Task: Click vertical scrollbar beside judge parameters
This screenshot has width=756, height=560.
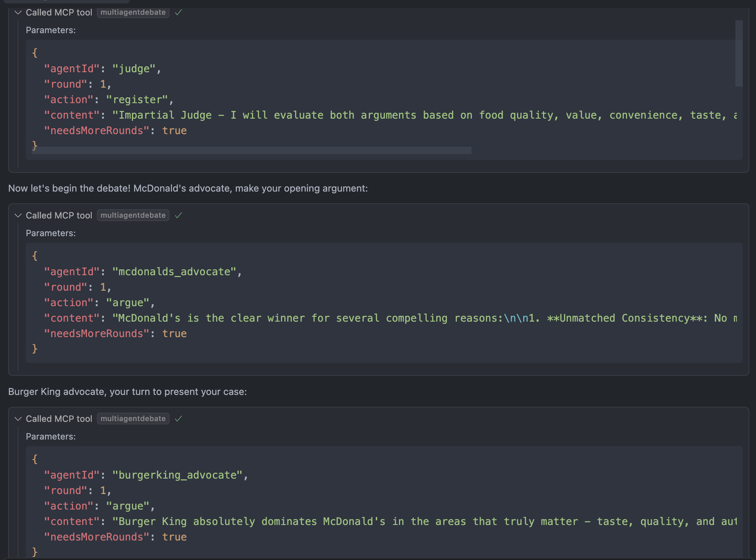Action: [739, 53]
